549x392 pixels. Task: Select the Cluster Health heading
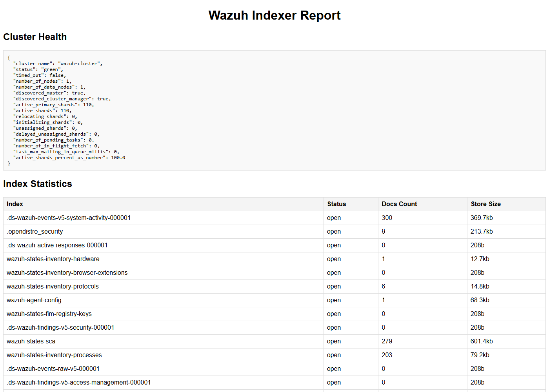click(x=35, y=37)
